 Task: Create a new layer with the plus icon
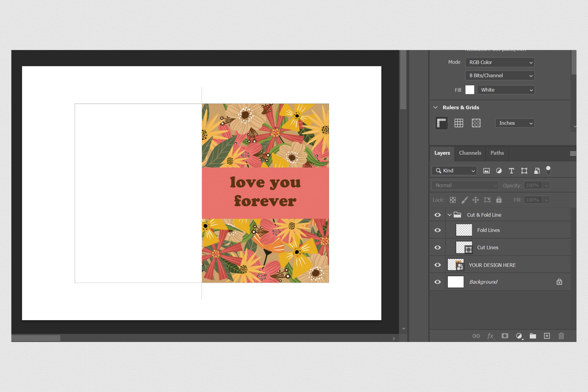[x=547, y=336]
